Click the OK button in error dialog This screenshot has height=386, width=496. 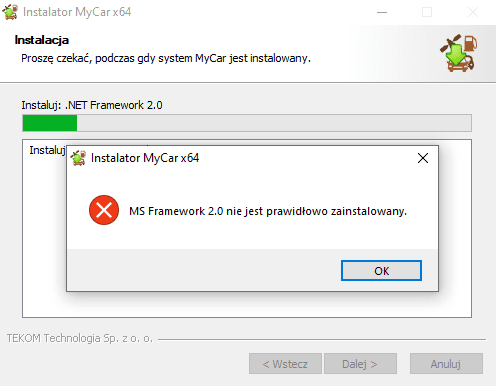point(381,271)
